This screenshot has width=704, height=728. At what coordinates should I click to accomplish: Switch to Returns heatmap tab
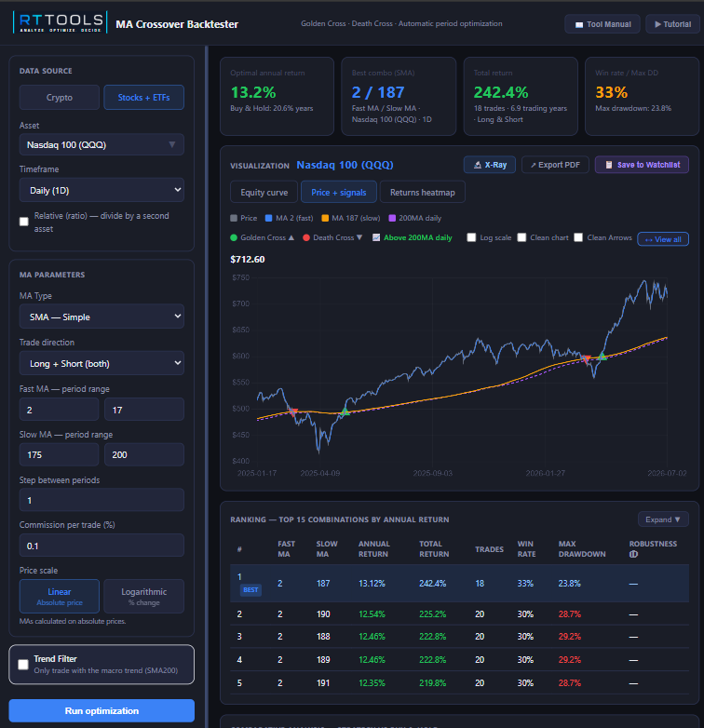(423, 192)
